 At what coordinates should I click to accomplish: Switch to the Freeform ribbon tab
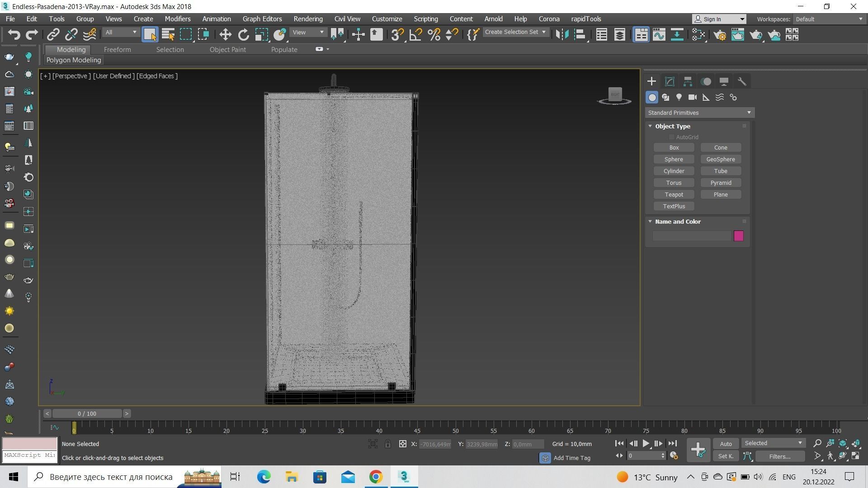point(117,50)
